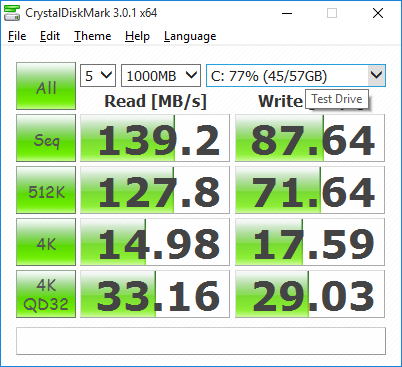This screenshot has height=367, width=402.
Task: Open the Theme menu
Action: click(92, 36)
